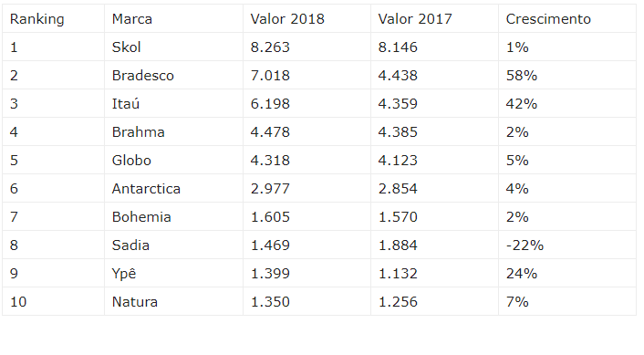Select the Brahma cell

pyautogui.click(x=173, y=132)
